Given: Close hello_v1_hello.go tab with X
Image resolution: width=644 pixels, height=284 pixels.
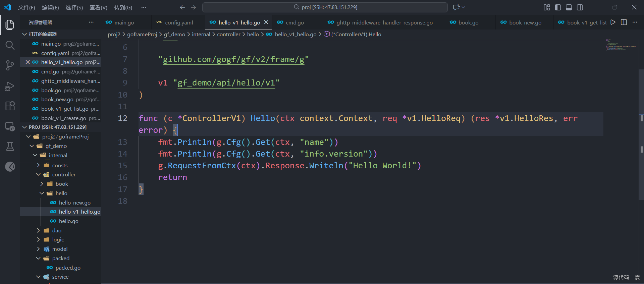Looking at the screenshot, I should click(266, 22).
